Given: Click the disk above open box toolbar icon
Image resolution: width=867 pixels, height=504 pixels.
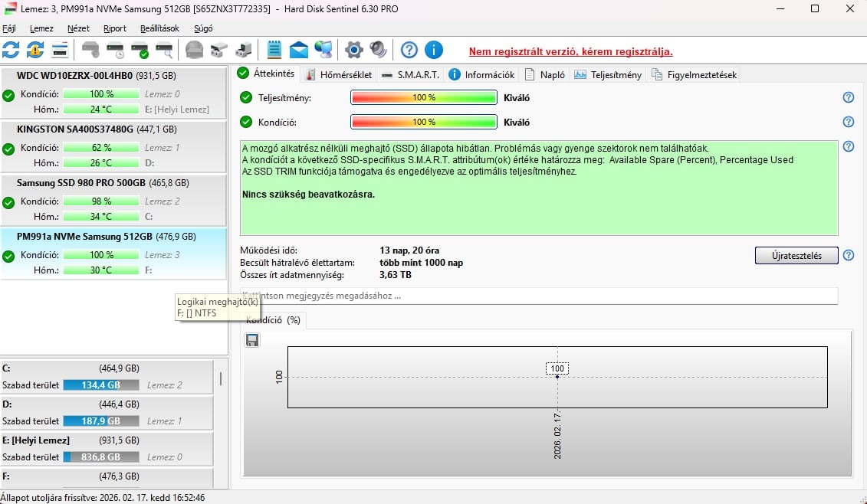Looking at the screenshot, I should pos(219,51).
